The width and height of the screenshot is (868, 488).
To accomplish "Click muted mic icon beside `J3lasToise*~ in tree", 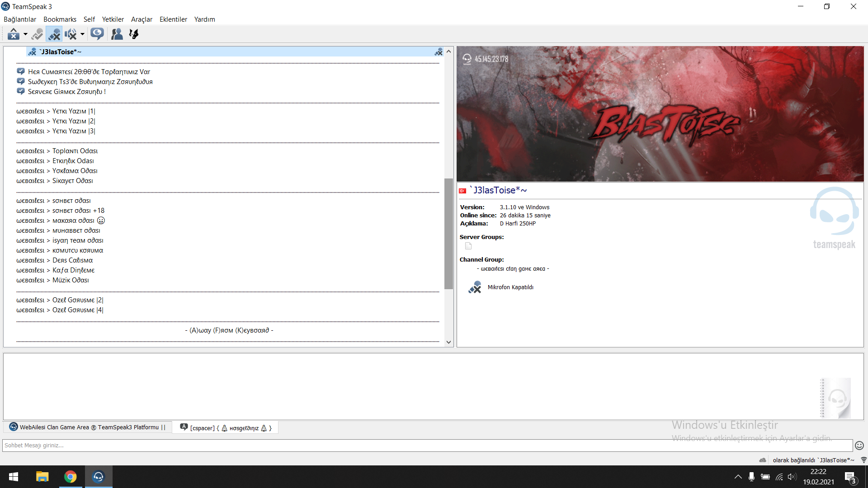I will pyautogui.click(x=32, y=52).
